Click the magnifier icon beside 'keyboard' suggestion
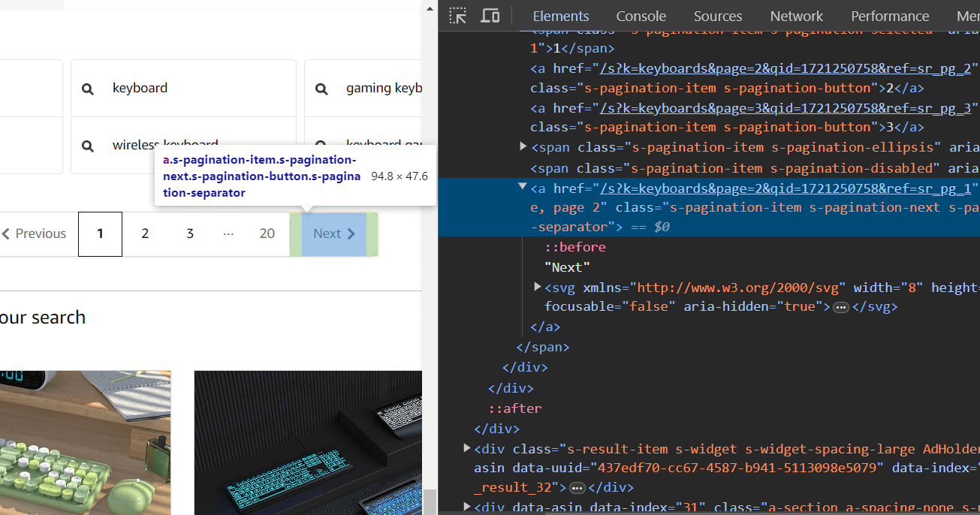 coord(88,89)
